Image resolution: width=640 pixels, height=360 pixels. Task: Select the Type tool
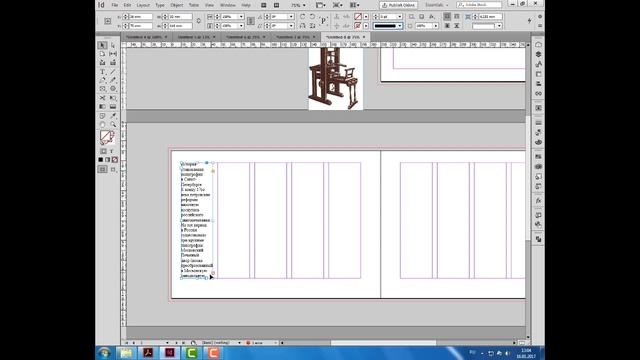tap(102, 72)
